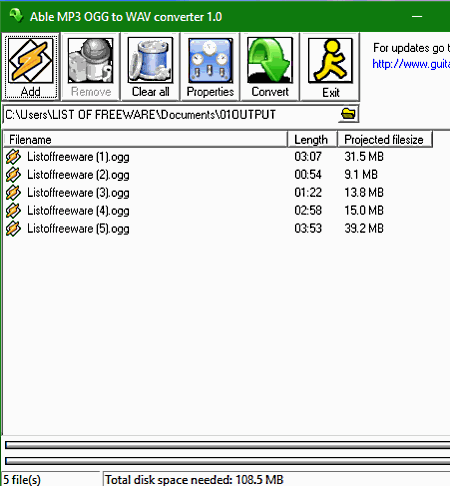Click the For updates go to label

coord(411,48)
